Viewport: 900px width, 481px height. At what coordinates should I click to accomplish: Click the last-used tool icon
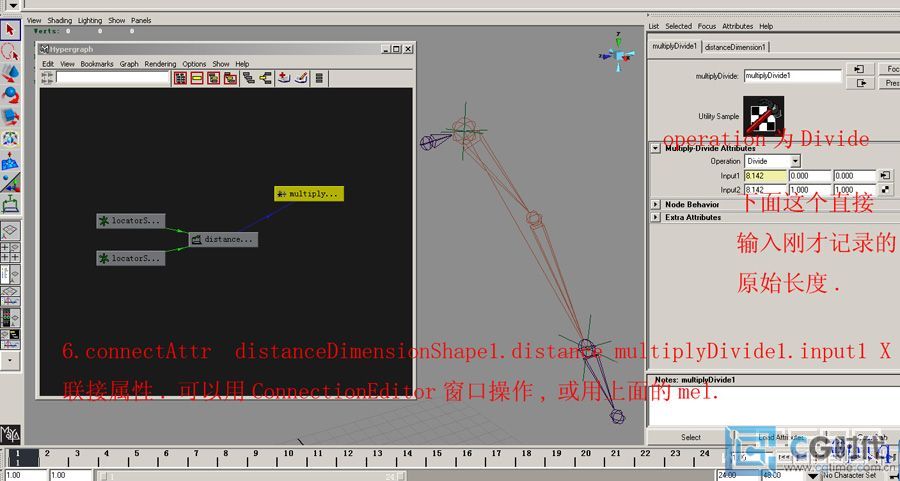(10, 204)
